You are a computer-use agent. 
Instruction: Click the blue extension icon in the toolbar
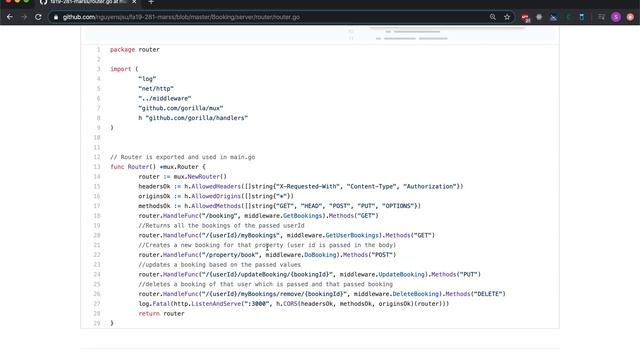pos(553,17)
